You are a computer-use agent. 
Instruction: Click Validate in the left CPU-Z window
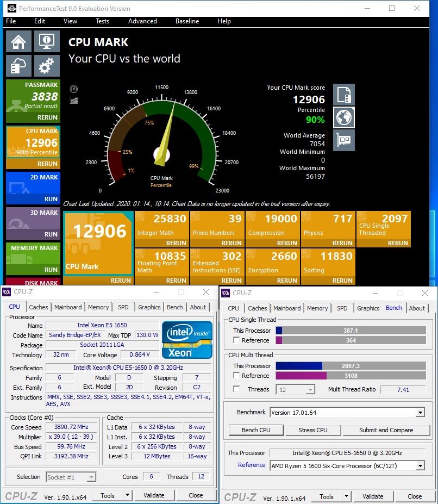click(x=154, y=495)
